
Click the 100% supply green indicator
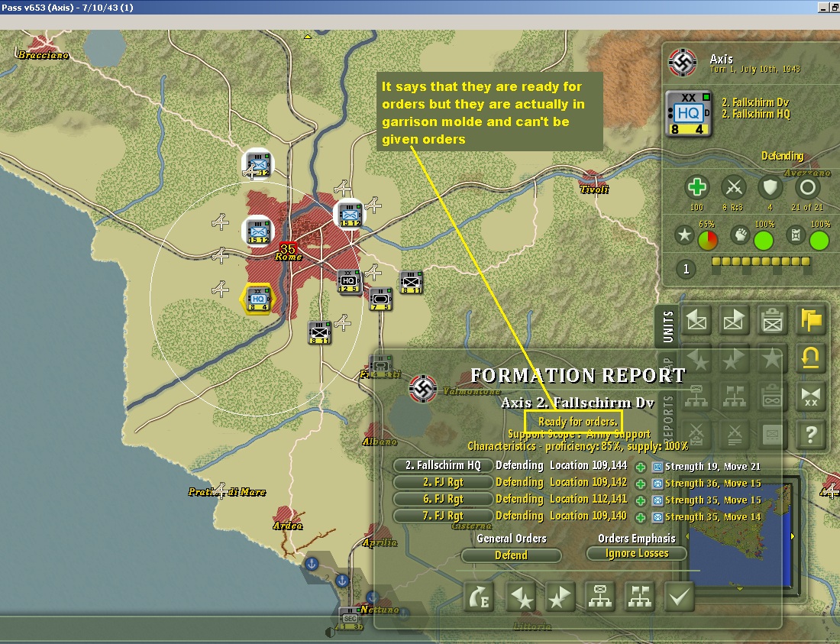(819, 241)
